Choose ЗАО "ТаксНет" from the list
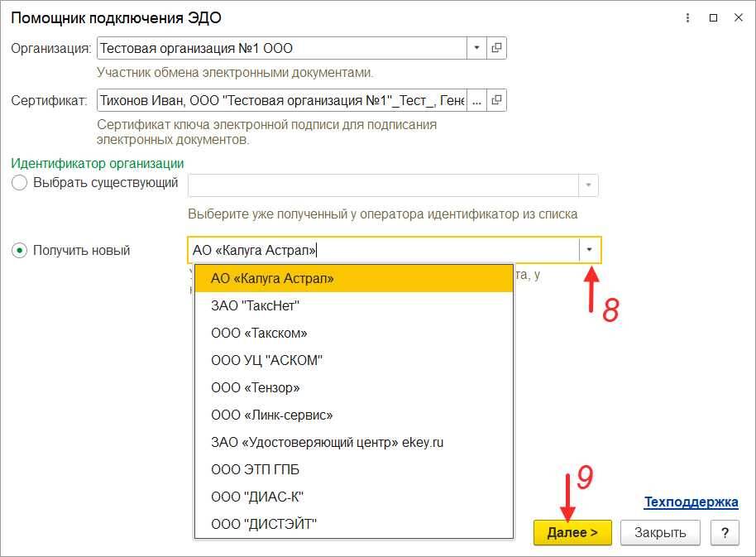The image size is (756, 557). pyautogui.click(x=354, y=305)
